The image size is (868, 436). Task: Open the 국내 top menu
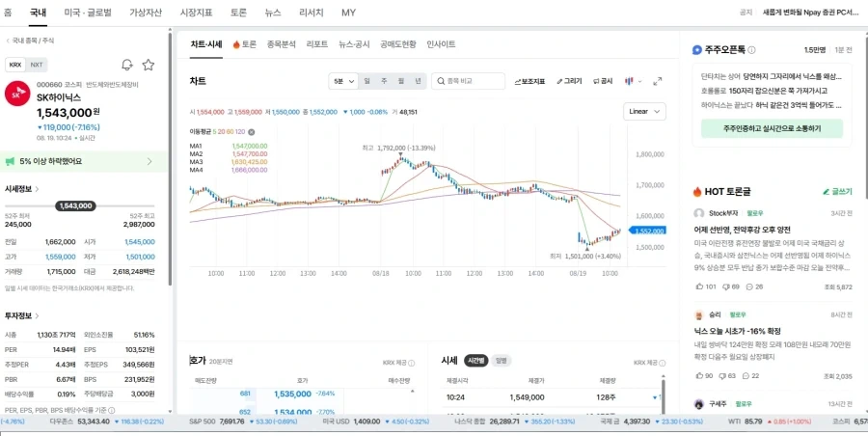click(39, 13)
